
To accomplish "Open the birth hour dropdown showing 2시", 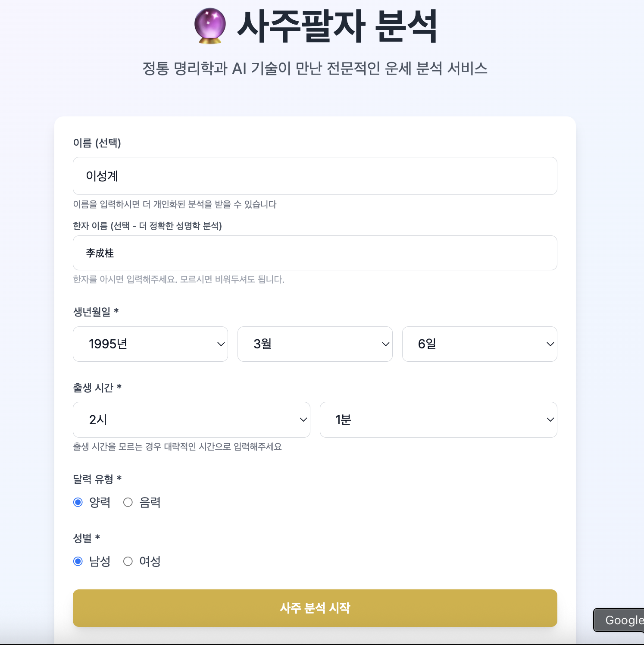I will pos(191,419).
